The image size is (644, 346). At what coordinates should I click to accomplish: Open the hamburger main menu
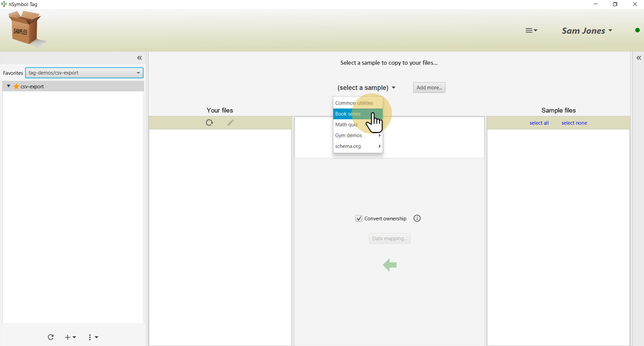[531, 31]
